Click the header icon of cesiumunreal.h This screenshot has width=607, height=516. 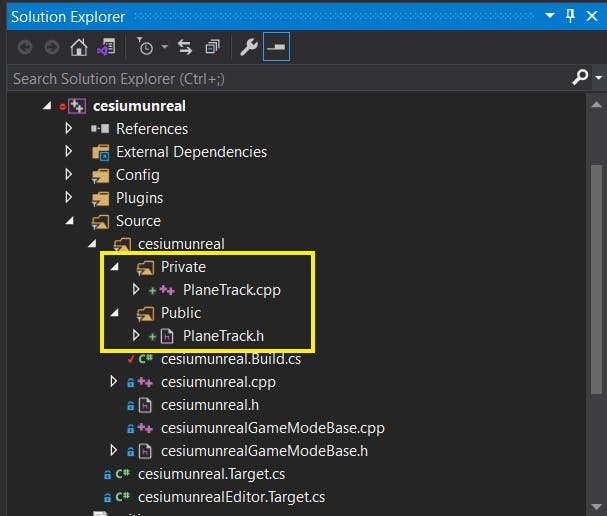point(145,405)
